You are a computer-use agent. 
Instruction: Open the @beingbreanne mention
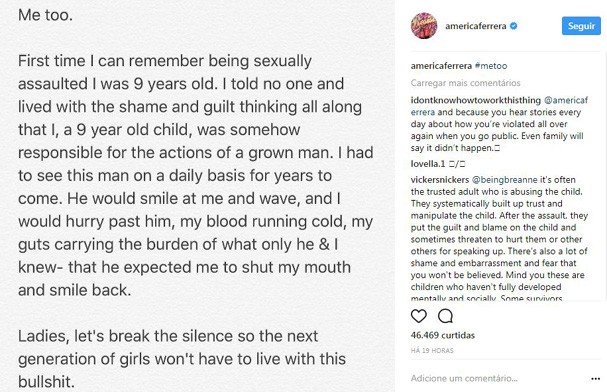504,180
